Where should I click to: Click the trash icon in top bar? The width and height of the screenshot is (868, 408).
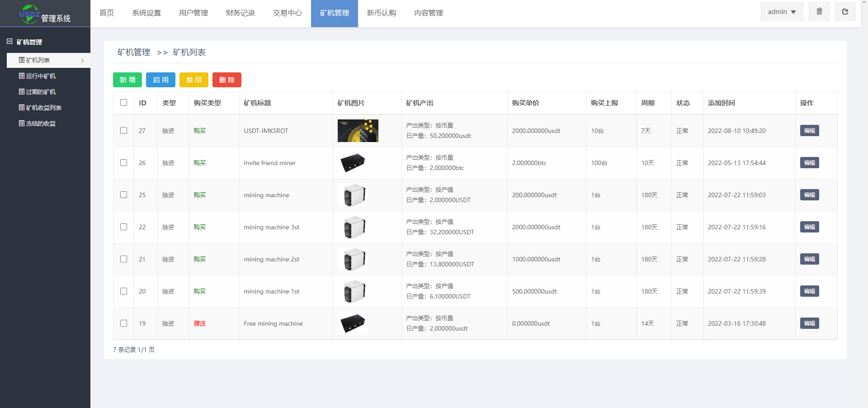point(819,12)
